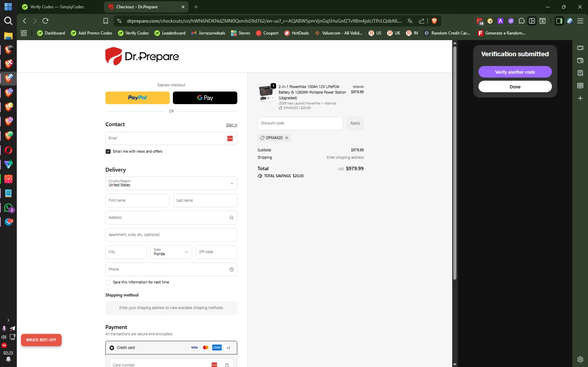Bookmark this page icon

tap(105, 21)
